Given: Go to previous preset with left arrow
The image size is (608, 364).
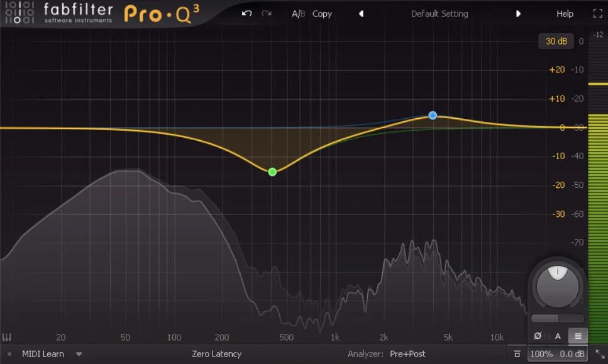Looking at the screenshot, I should click(361, 14).
